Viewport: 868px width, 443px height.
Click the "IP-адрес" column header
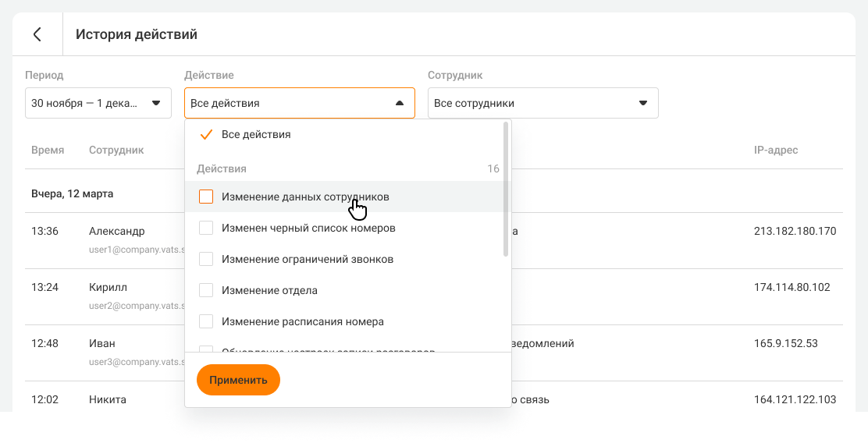click(x=775, y=151)
